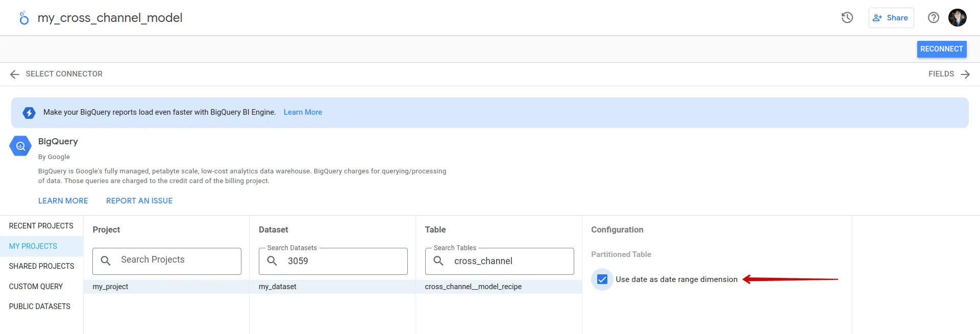
Task: Click the Looker Studio logo icon
Action: (x=23, y=18)
